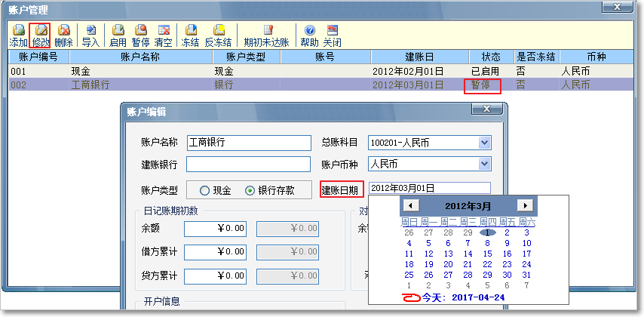Click the 建账银行 input field

coord(248,164)
